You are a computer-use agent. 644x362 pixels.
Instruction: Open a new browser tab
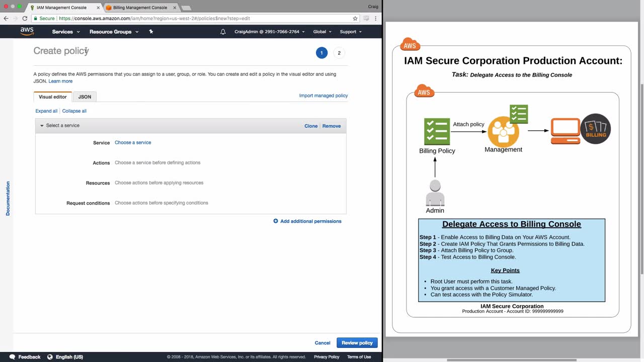186,8
